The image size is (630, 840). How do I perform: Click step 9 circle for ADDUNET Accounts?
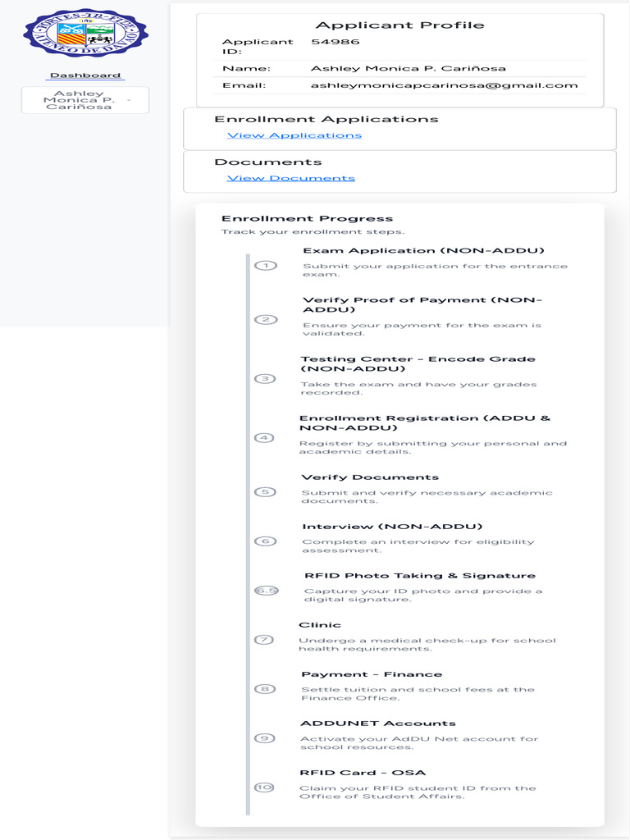pos(264,738)
